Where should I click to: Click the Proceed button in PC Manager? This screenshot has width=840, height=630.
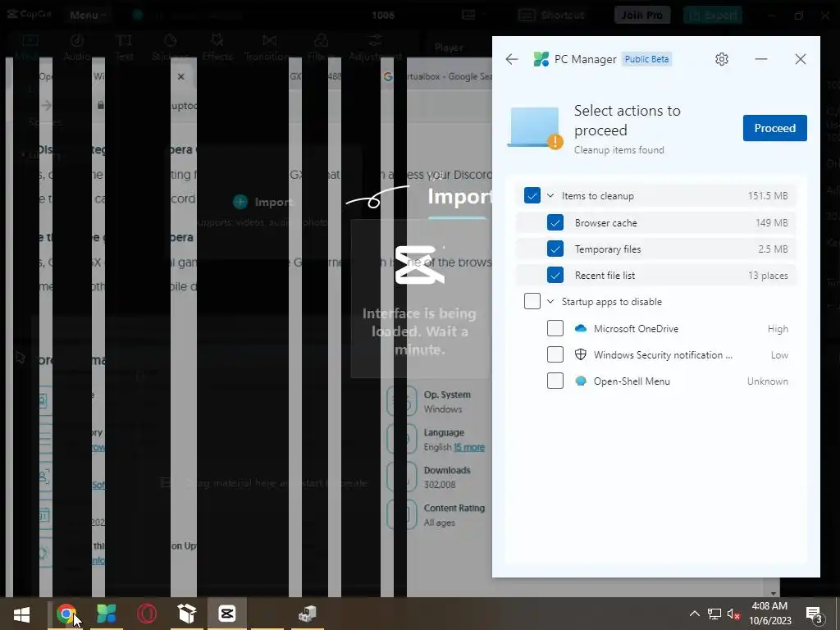click(x=774, y=128)
